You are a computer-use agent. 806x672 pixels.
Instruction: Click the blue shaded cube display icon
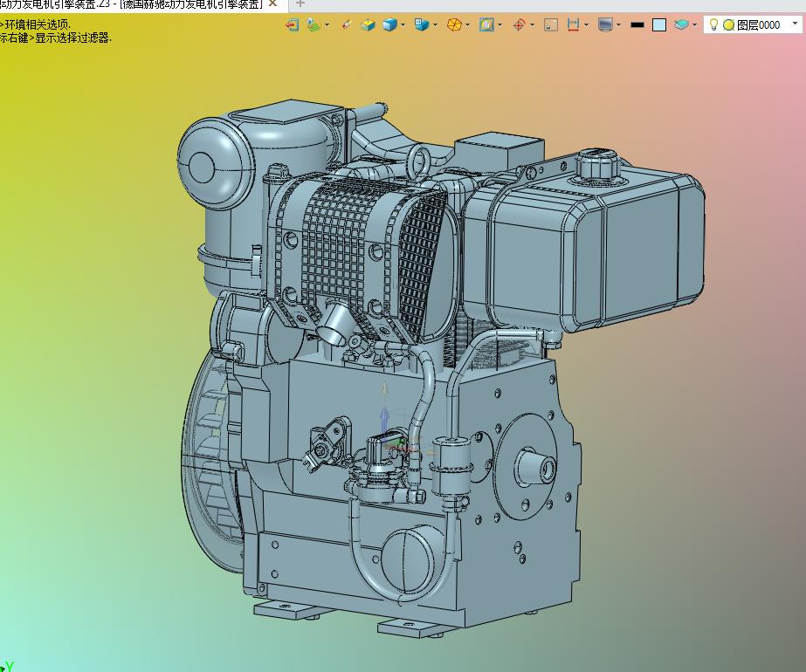click(389, 25)
